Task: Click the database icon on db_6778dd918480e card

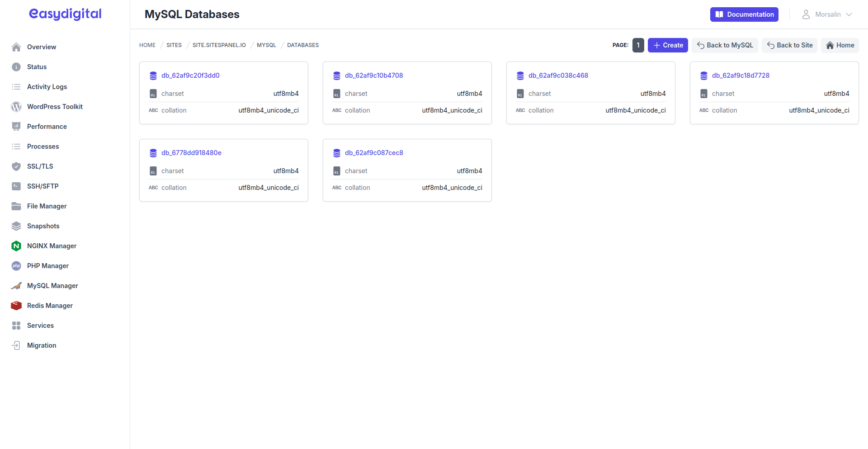Action: pos(153,153)
